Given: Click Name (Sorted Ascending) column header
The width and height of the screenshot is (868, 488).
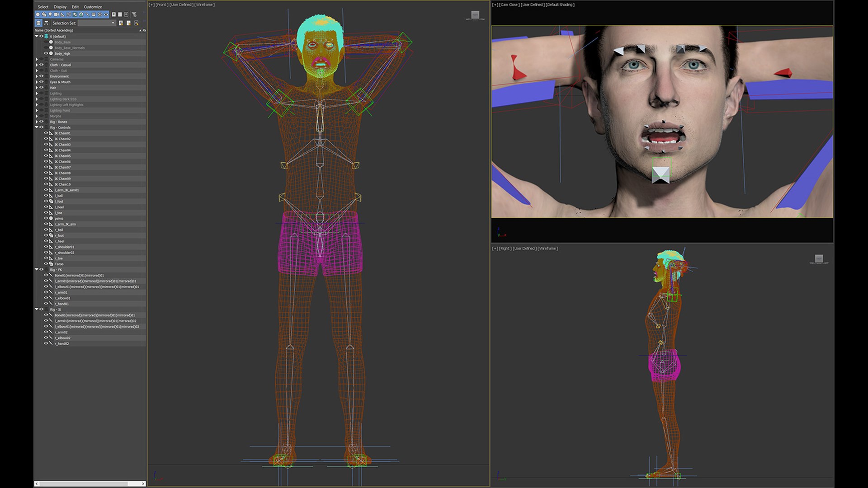Looking at the screenshot, I should tap(54, 30).
